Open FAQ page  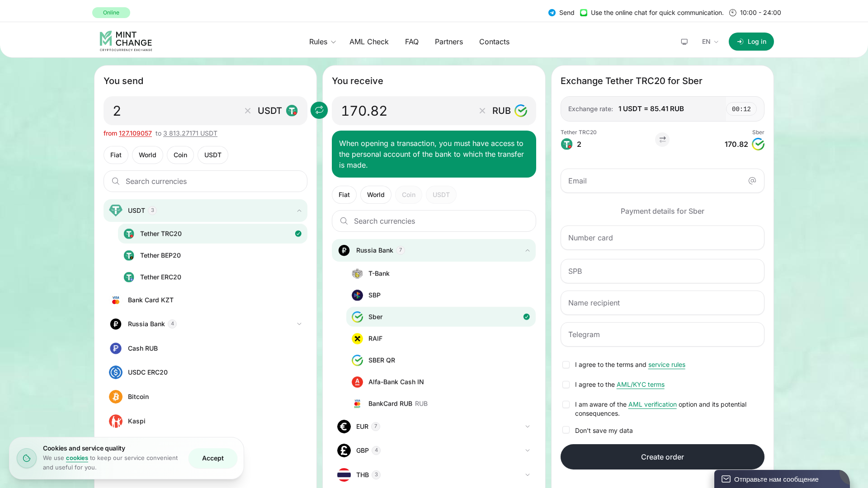412,42
